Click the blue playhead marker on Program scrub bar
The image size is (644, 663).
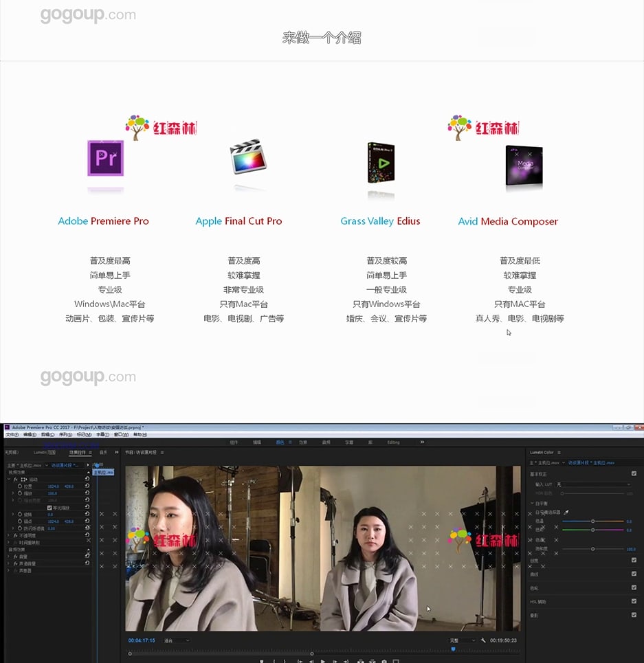(x=454, y=649)
